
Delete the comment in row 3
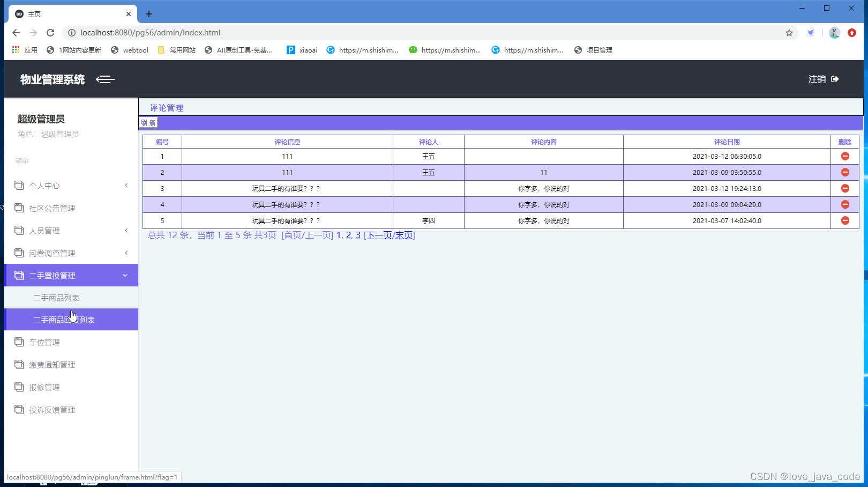coord(845,188)
